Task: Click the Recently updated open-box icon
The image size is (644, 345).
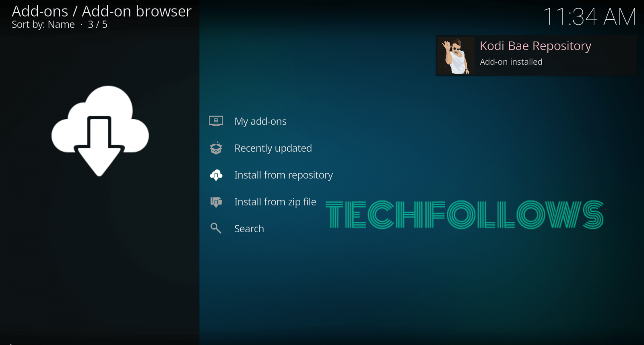Action: [x=216, y=148]
